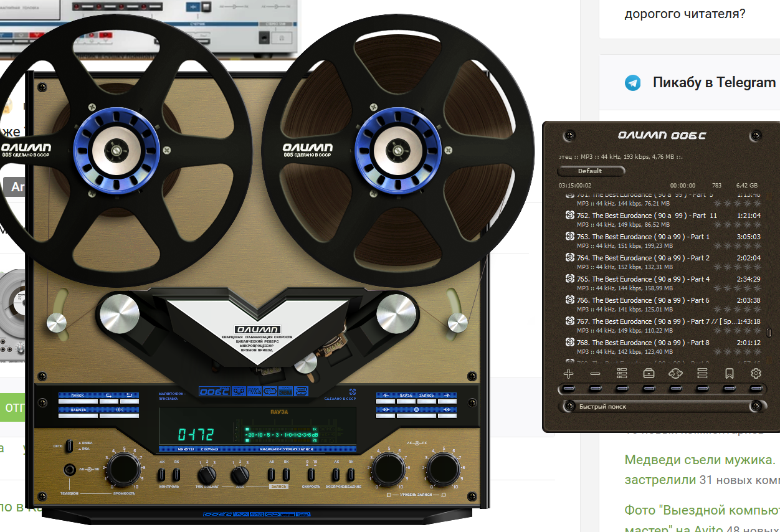Click the briefcase icon in playlist toolbar
The width and height of the screenshot is (780, 532).
[649, 374]
